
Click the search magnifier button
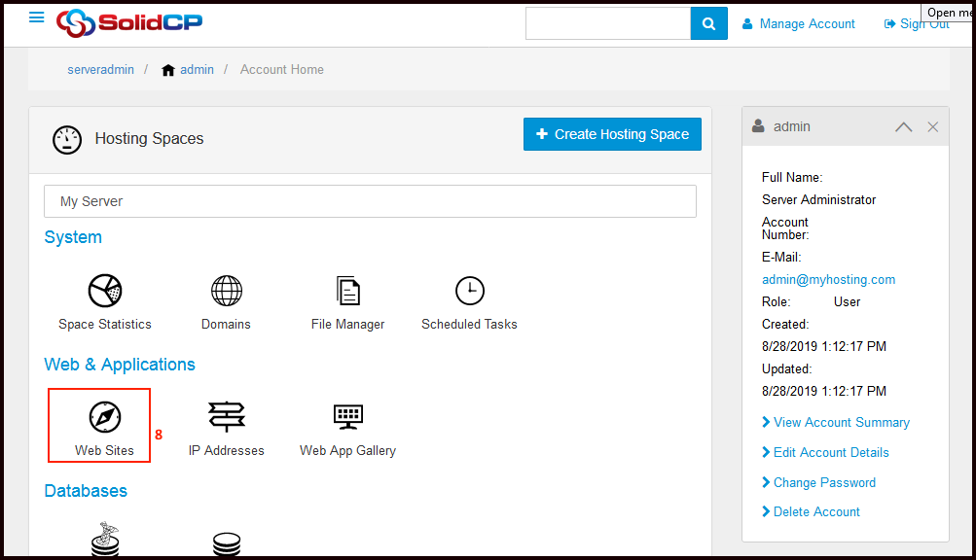709,23
